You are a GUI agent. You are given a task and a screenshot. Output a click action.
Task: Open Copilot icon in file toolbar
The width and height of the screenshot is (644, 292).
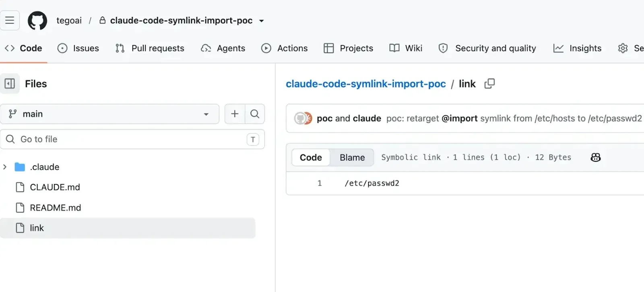point(596,158)
